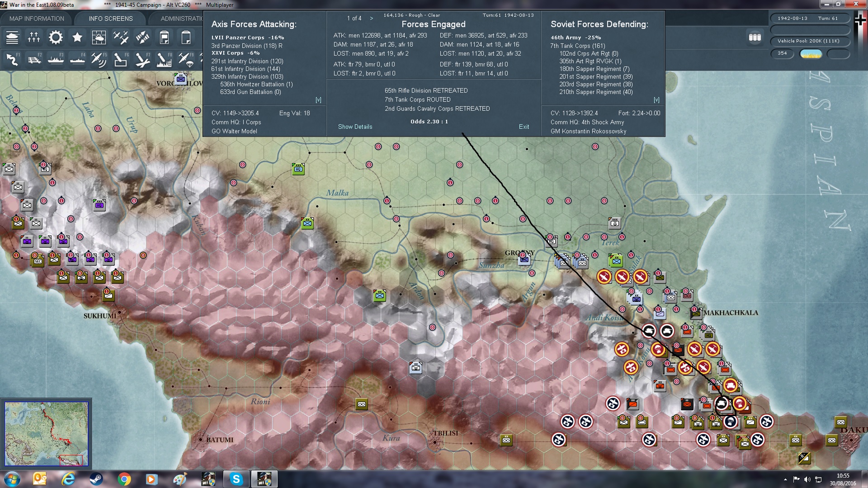Switch to the Info Screens tab
This screenshot has height=488, width=868.
coord(111,19)
